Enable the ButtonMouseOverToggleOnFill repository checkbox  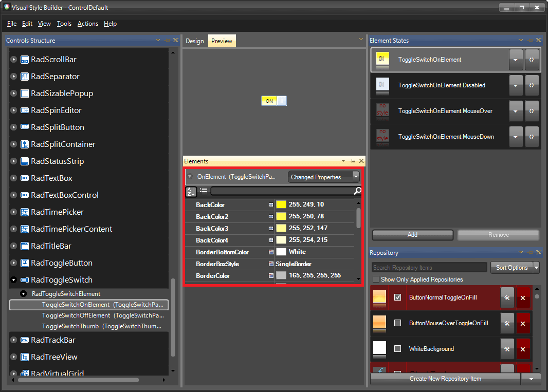pyautogui.click(x=397, y=323)
